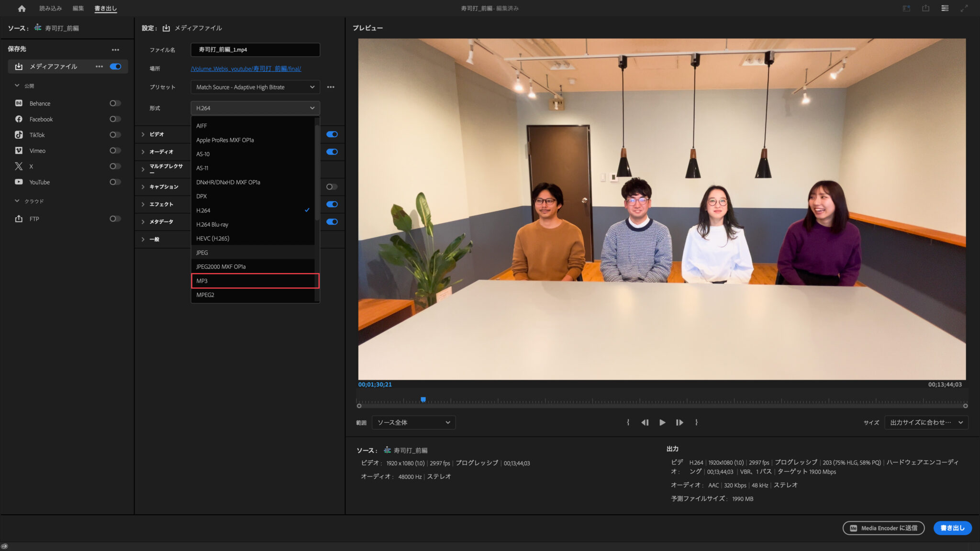Click the Home icon
The height and width of the screenshot is (551, 980).
pos(22,8)
